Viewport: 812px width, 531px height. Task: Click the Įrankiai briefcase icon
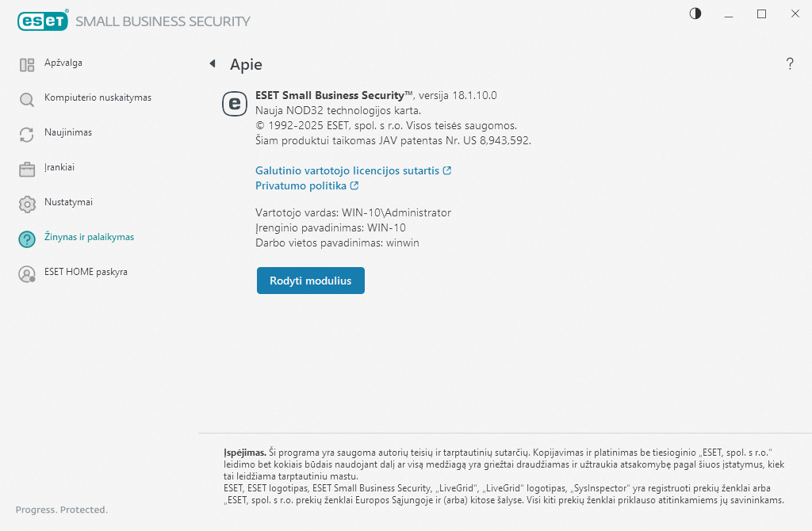(x=27, y=169)
